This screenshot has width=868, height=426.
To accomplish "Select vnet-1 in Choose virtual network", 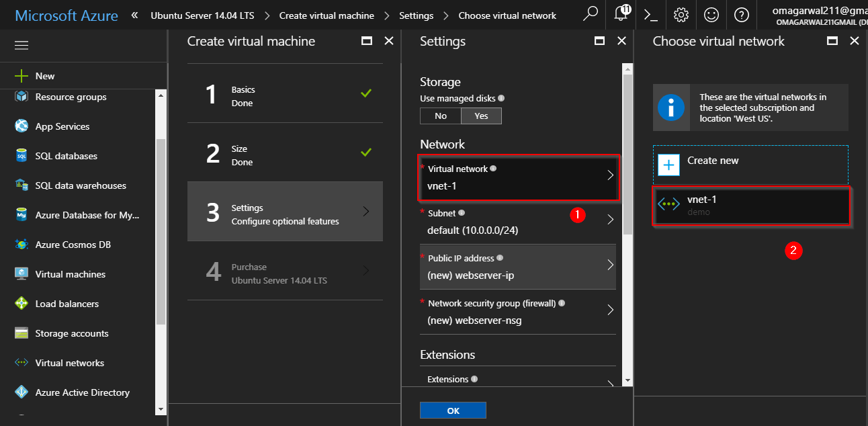I will (750, 205).
